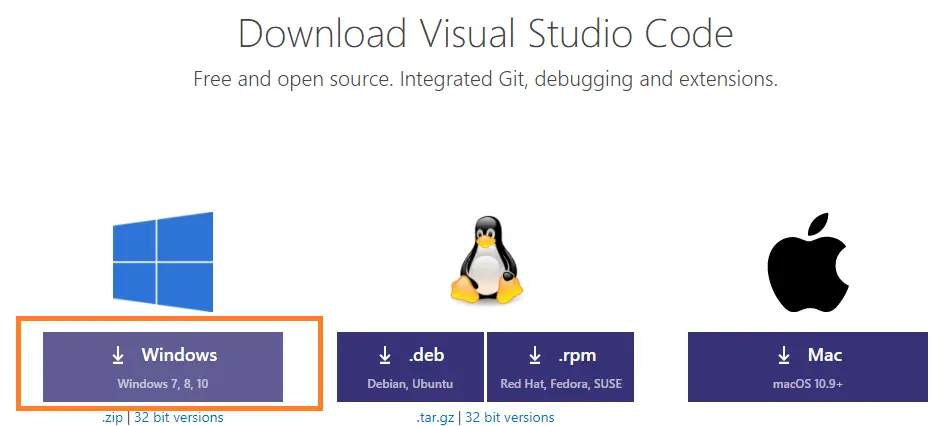
Task: Click the blue Windows logo
Action: tap(163, 263)
